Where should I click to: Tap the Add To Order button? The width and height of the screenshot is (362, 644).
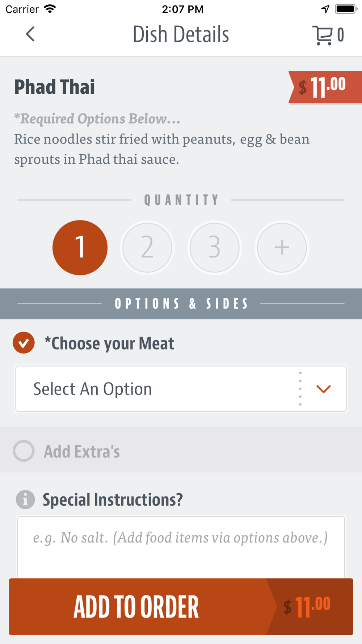click(181, 607)
